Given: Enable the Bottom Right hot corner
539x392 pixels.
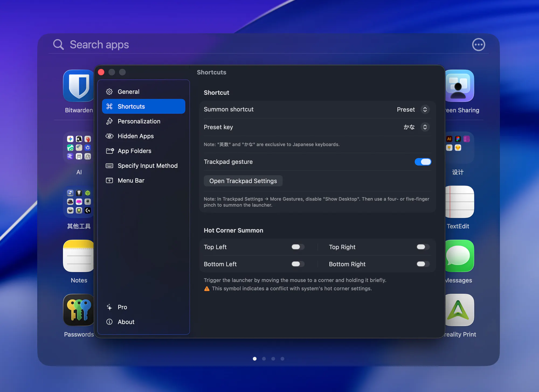Looking at the screenshot, I should pyautogui.click(x=423, y=264).
